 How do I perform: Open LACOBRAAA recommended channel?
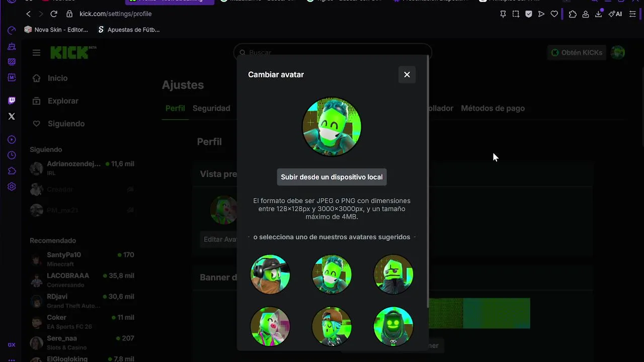(x=82, y=280)
